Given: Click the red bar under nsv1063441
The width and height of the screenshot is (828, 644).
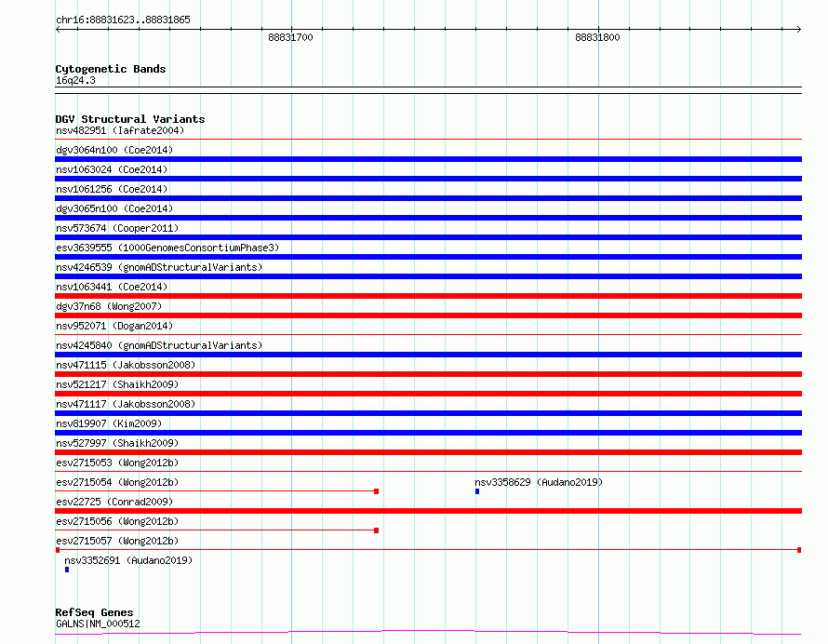Looking at the screenshot, I should [428, 296].
